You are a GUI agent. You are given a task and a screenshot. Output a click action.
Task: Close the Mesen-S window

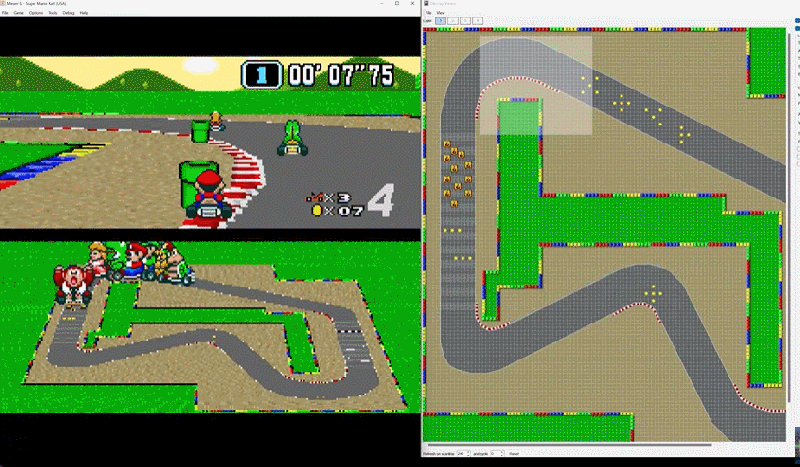click(x=412, y=4)
